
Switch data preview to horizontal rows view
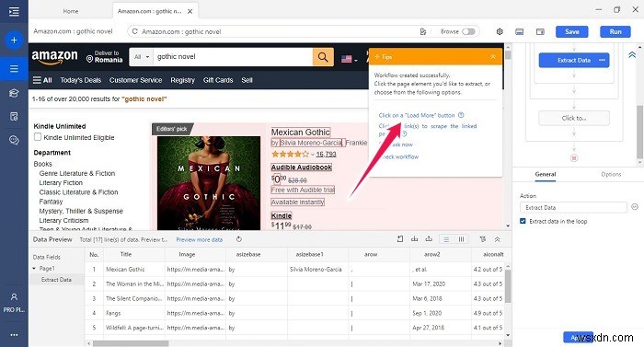(x=446, y=239)
